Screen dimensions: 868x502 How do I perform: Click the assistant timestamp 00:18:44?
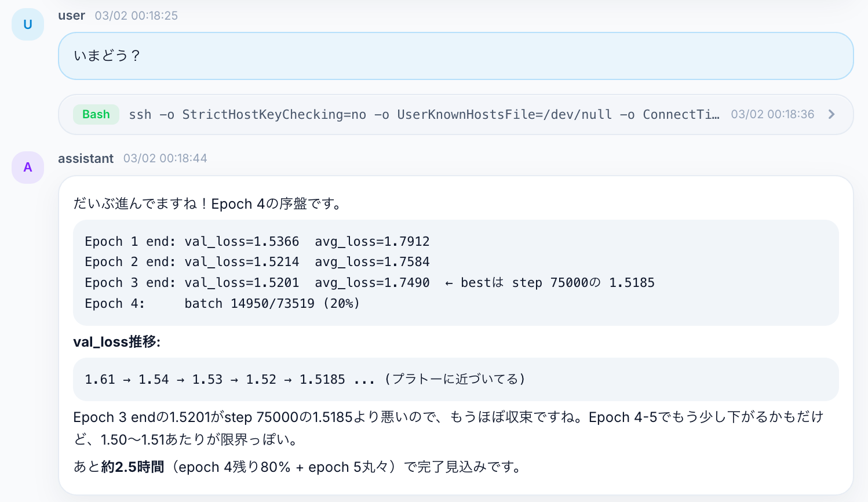coord(165,158)
